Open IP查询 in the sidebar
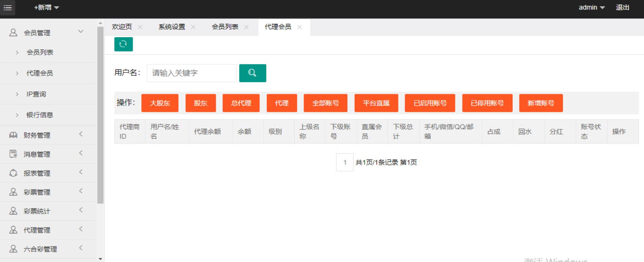Viewport: 644px width, 262px height. click(x=36, y=94)
